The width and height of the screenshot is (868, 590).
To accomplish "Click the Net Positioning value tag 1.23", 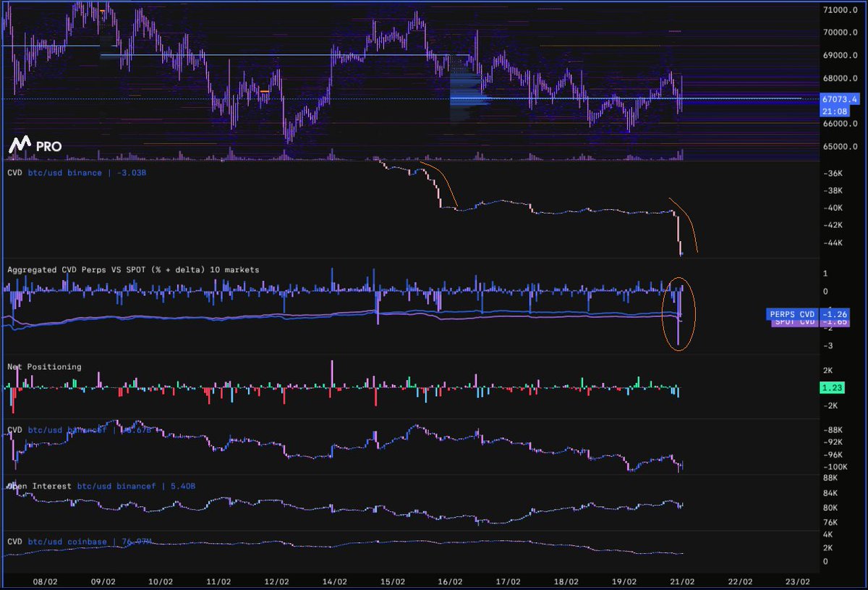I will (x=834, y=389).
